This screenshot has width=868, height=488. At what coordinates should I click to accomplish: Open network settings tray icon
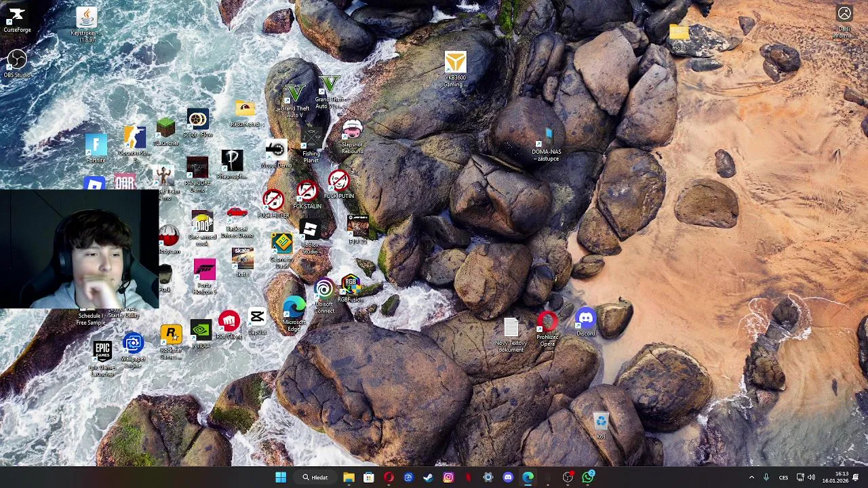800,477
